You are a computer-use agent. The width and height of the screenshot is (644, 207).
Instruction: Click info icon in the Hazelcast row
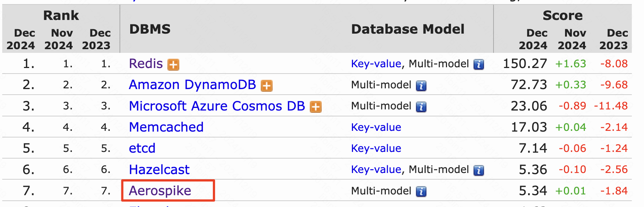pyautogui.click(x=479, y=170)
